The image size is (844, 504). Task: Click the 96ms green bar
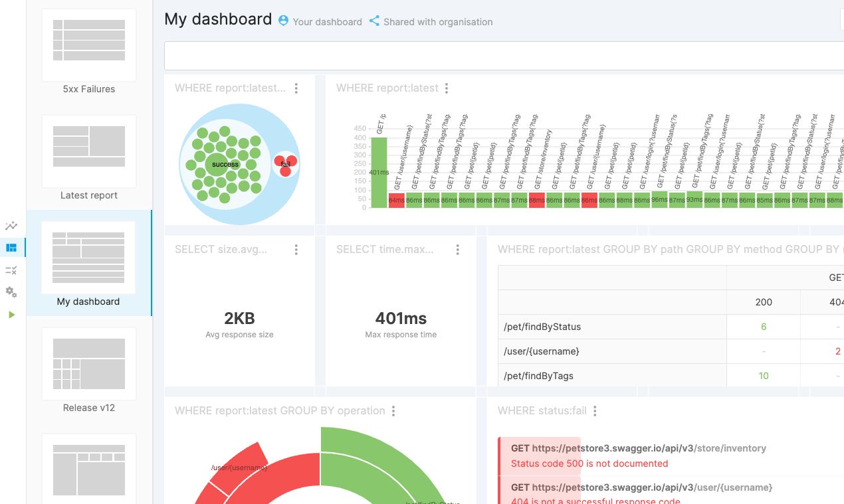660,199
